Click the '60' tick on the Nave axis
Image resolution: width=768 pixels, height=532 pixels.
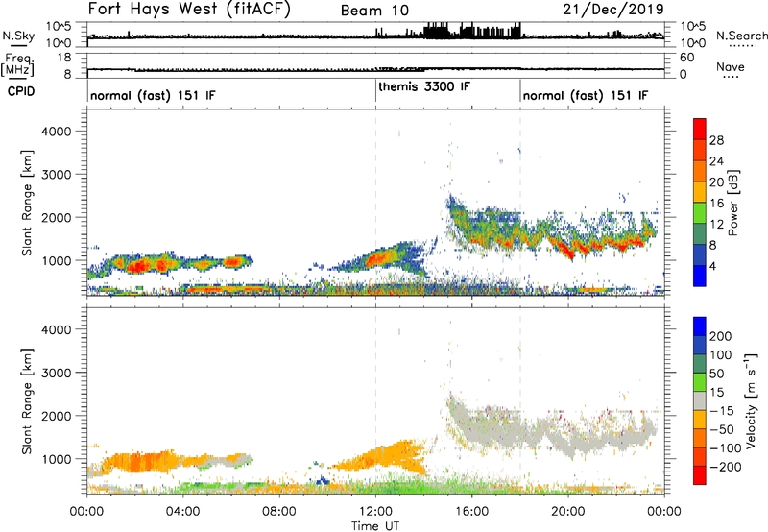(x=686, y=58)
